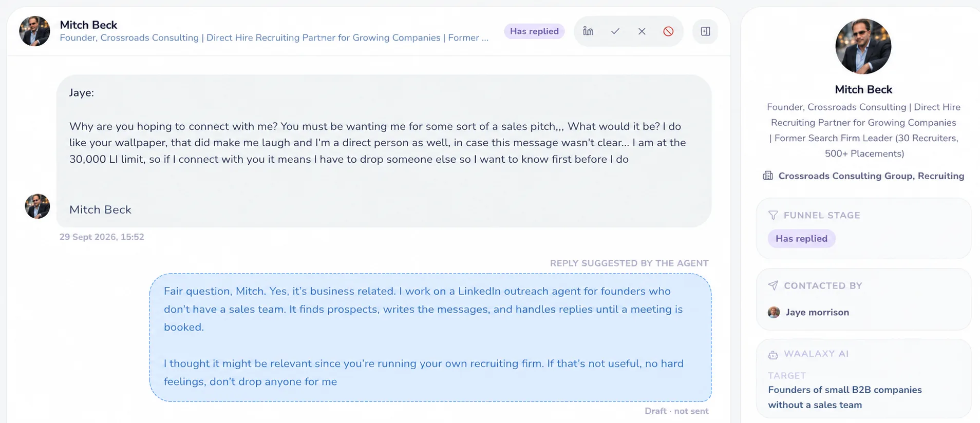Click the timestamp '29 Sept 2026, 15:52'
Image resolution: width=980 pixels, height=423 pixels.
click(x=102, y=237)
